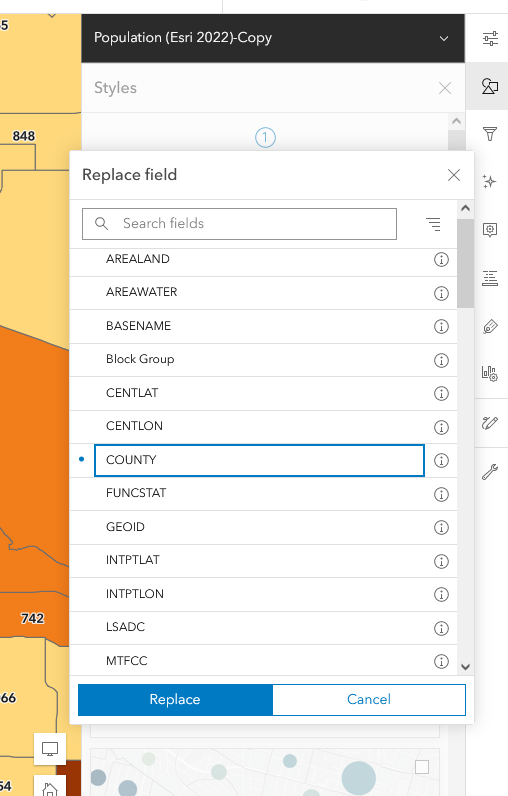Open the field sort options icon

pyautogui.click(x=433, y=224)
